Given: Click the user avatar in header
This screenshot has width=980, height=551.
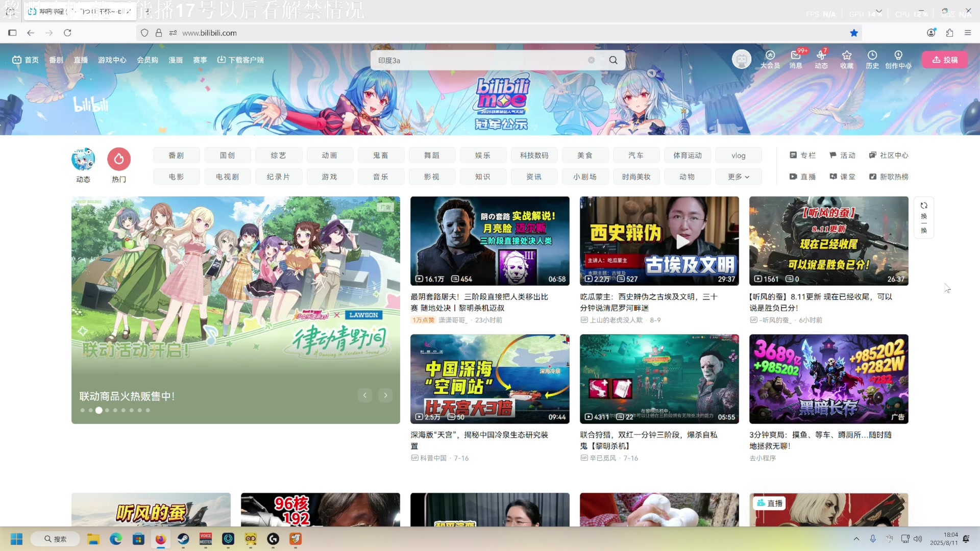Looking at the screenshot, I should (742, 60).
